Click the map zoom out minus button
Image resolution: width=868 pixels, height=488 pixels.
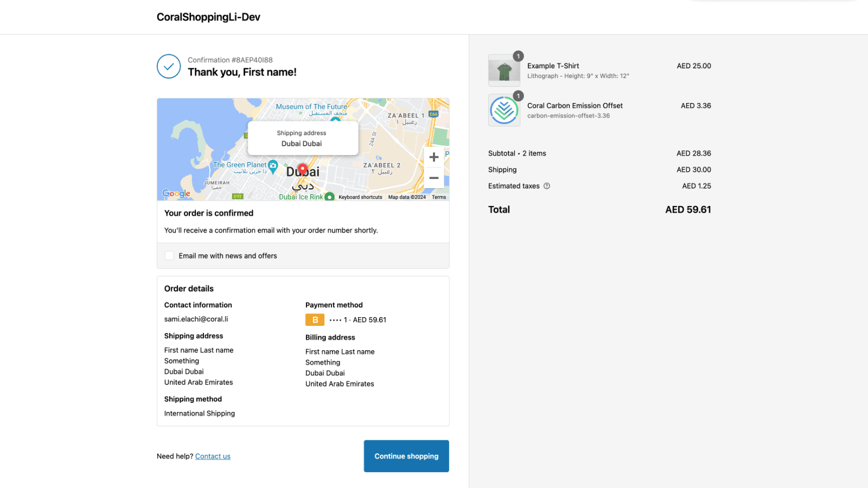pos(433,178)
